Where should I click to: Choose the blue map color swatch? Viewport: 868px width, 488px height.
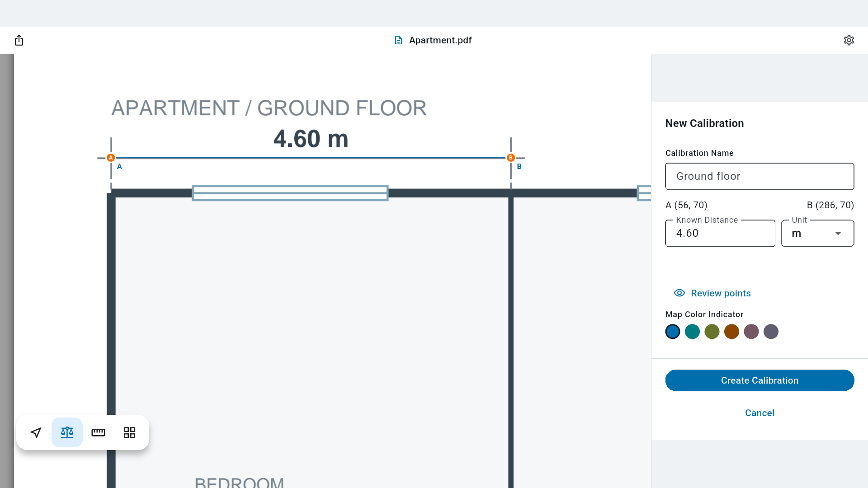(x=673, y=332)
